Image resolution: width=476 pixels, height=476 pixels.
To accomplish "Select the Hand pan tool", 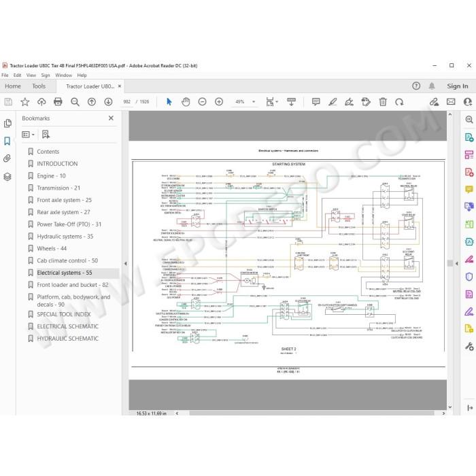I will click(186, 102).
